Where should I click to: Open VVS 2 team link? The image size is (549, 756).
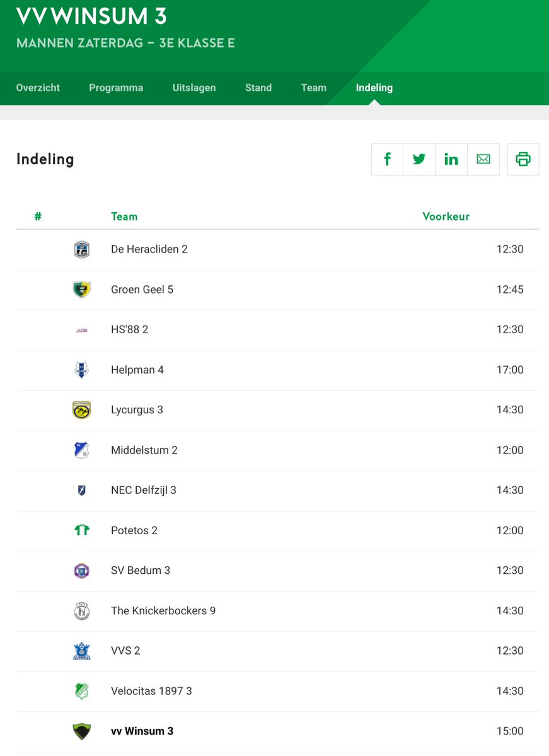coord(125,651)
